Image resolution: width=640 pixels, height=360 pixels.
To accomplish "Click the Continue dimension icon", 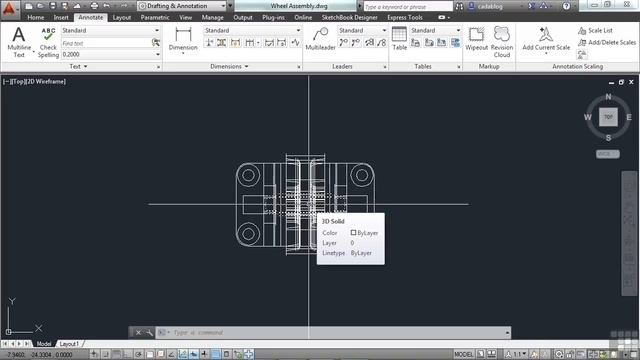I will point(249,42).
